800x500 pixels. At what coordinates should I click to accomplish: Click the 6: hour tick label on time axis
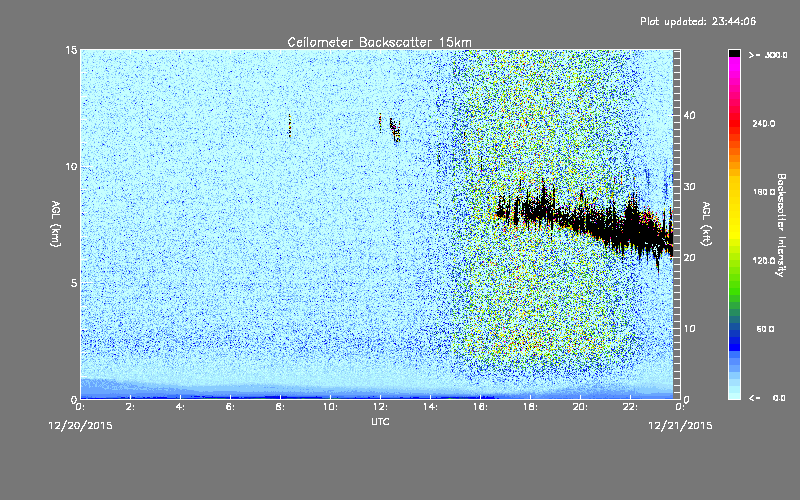pos(231,407)
